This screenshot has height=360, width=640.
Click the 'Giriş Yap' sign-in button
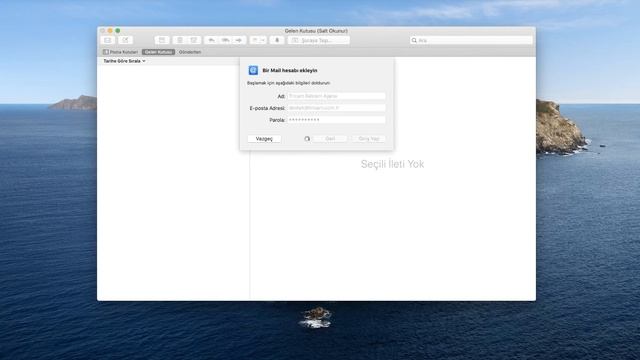(369, 139)
